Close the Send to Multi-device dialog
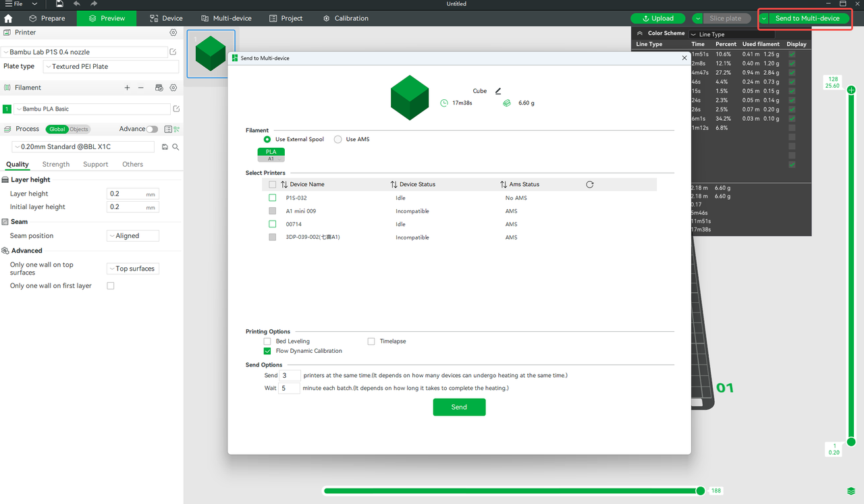The height and width of the screenshot is (504, 864). coord(684,58)
